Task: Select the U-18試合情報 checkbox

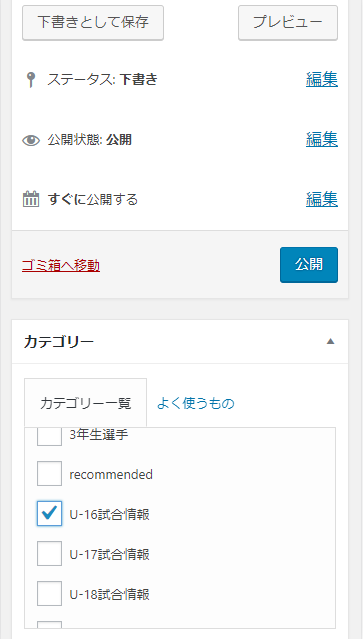Action: coord(49,593)
